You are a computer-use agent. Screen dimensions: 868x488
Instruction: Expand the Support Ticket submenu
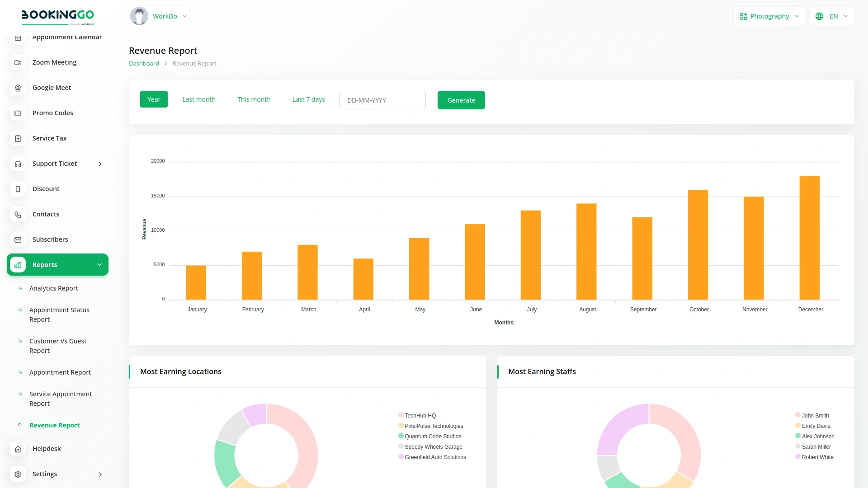[100, 164]
